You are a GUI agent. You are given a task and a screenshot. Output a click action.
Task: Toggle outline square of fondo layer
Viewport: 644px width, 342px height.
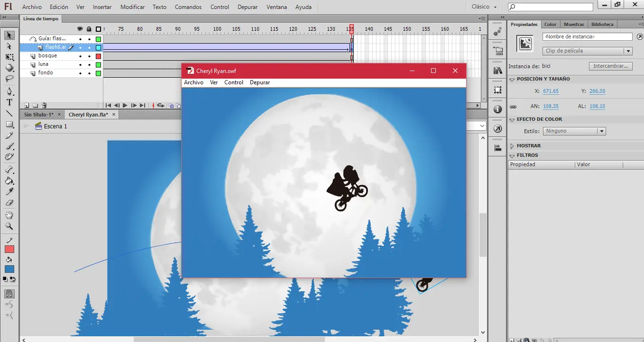[99, 73]
